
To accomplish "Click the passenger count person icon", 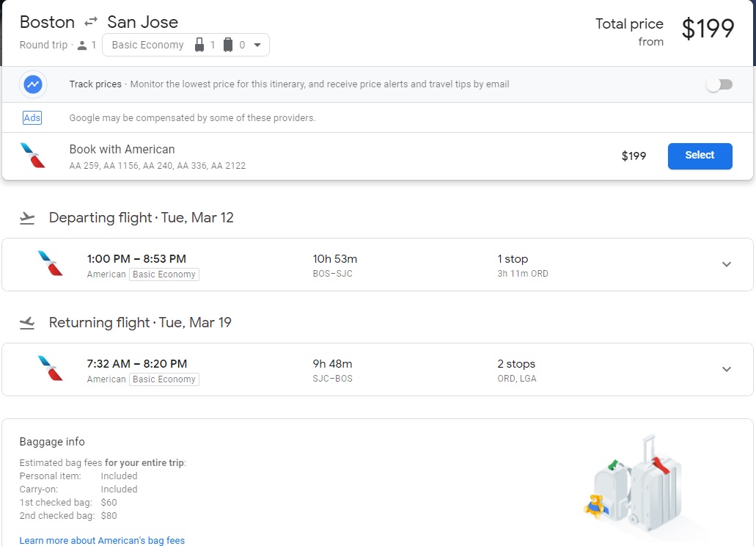I will click(82, 45).
